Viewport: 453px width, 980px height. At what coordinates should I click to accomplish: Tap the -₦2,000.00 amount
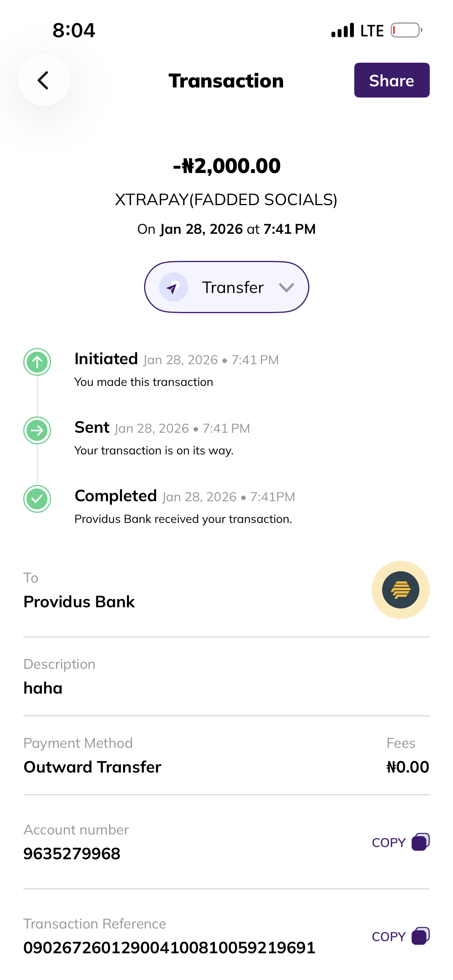[x=226, y=166]
